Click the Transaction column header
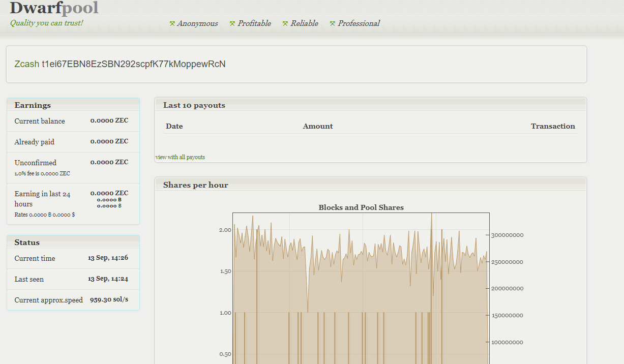 coord(553,126)
